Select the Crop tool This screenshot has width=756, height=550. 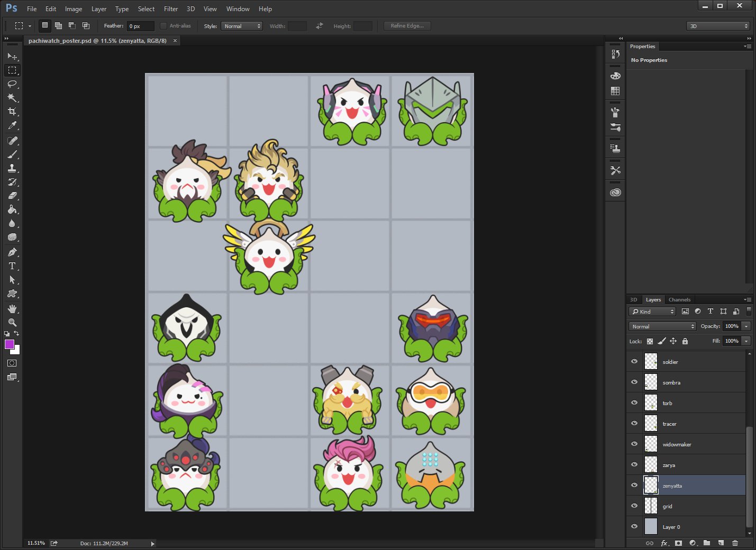point(12,112)
